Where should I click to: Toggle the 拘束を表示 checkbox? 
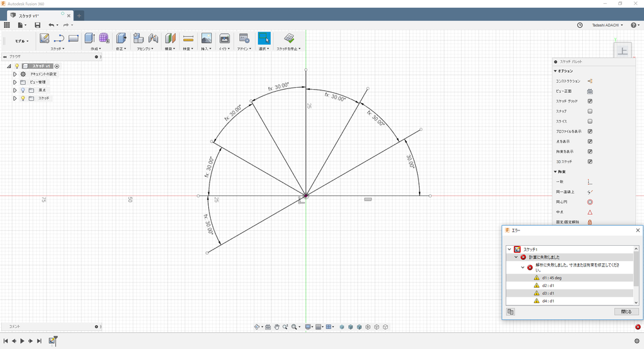(590, 152)
